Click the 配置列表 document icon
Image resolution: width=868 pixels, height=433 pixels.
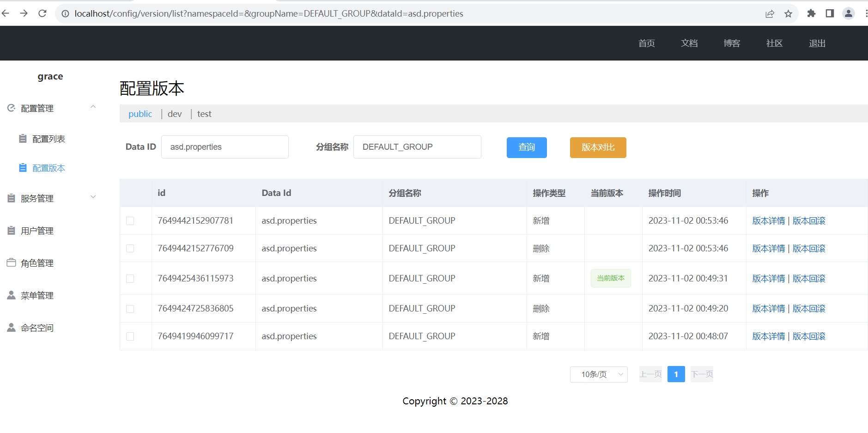coord(23,138)
